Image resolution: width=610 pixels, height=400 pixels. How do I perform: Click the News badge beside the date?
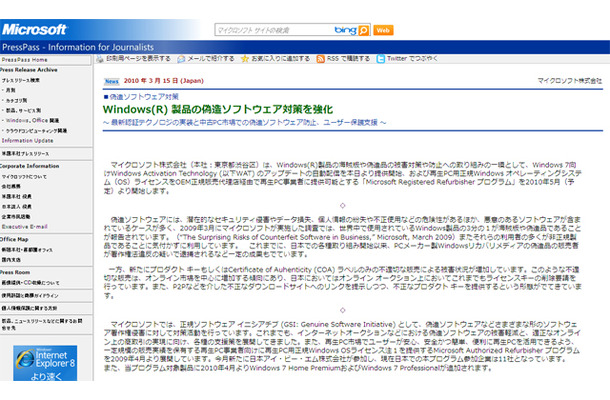(x=112, y=81)
